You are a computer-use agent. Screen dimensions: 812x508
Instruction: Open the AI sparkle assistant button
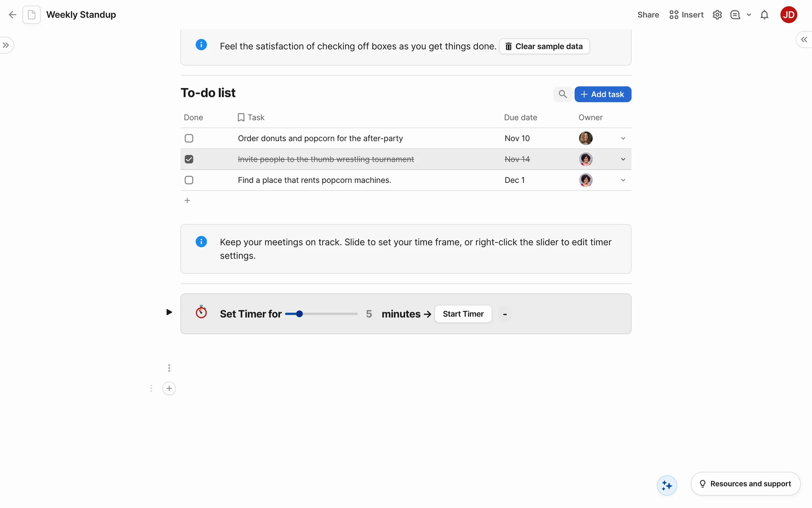(x=667, y=485)
